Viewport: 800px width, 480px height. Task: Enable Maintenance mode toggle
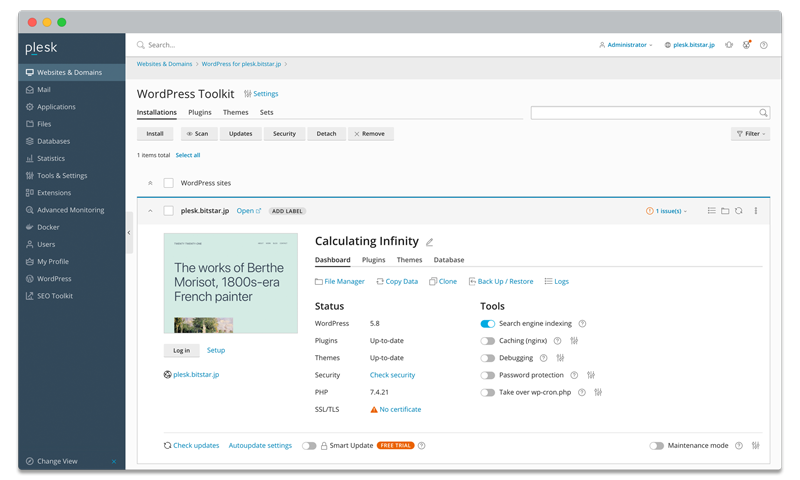pyautogui.click(x=657, y=446)
